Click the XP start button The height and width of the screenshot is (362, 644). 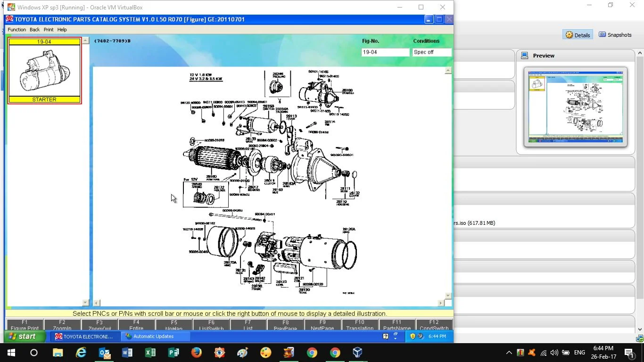tap(25, 337)
